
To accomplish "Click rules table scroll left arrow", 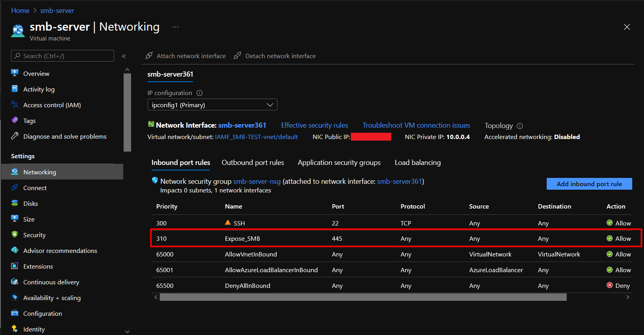I will pyautogui.click(x=156, y=297).
